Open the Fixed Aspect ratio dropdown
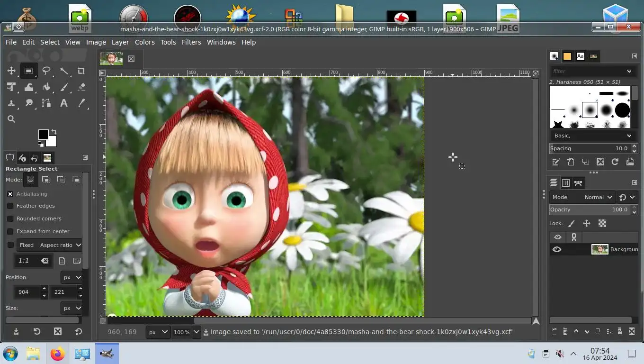 50,245
